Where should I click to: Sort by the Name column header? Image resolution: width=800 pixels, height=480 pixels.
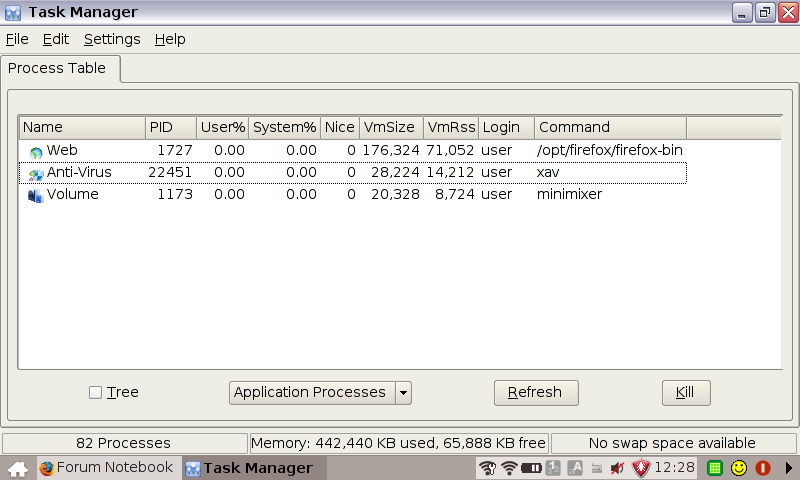tap(82, 128)
